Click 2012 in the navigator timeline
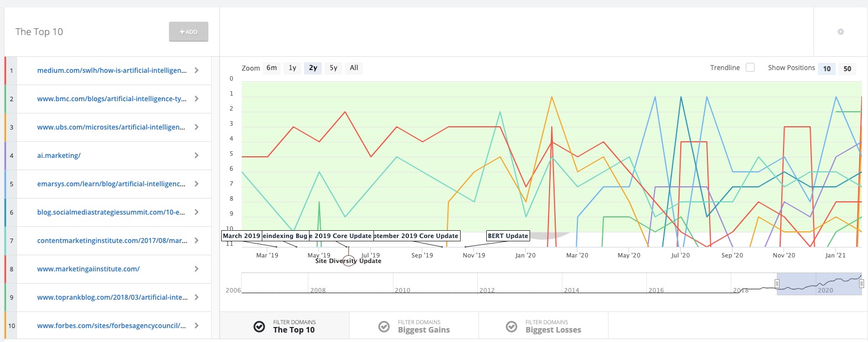The height and width of the screenshot is (342, 868). [487, 290]
